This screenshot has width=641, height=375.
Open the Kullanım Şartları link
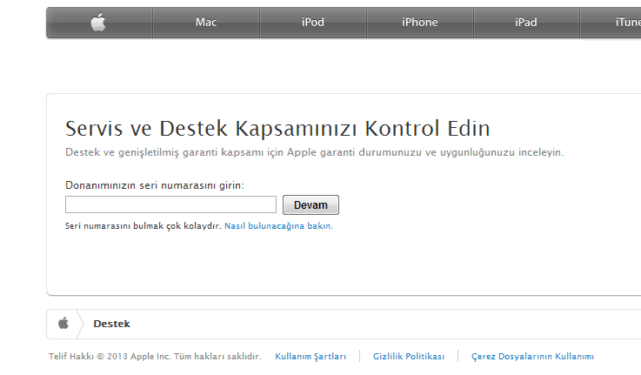click(x=310, y=356)
